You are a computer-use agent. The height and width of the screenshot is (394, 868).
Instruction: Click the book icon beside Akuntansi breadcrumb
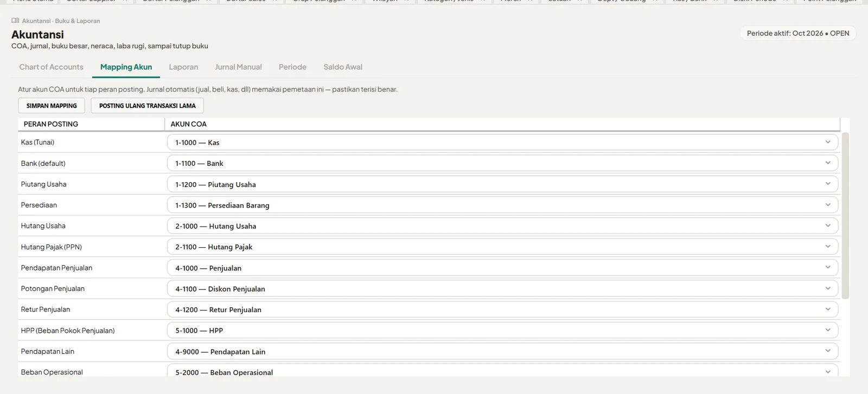[x=15, y=21]
